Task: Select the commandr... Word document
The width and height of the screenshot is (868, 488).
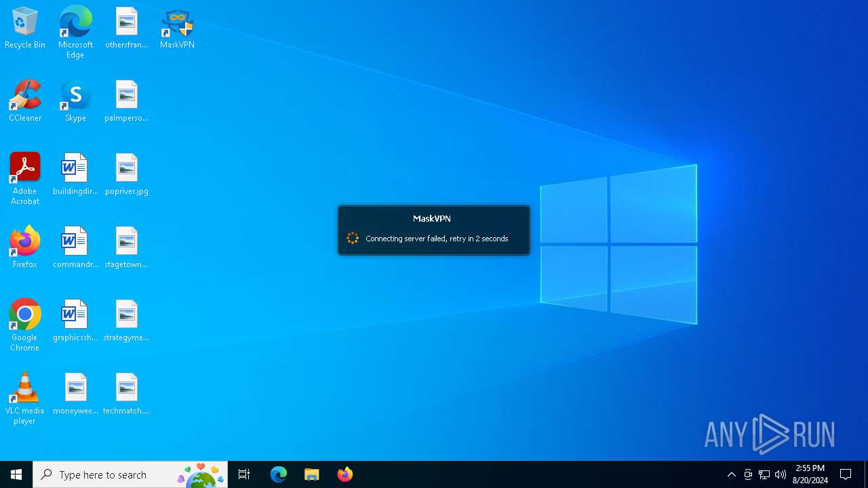Action: [x=75, y=248]
